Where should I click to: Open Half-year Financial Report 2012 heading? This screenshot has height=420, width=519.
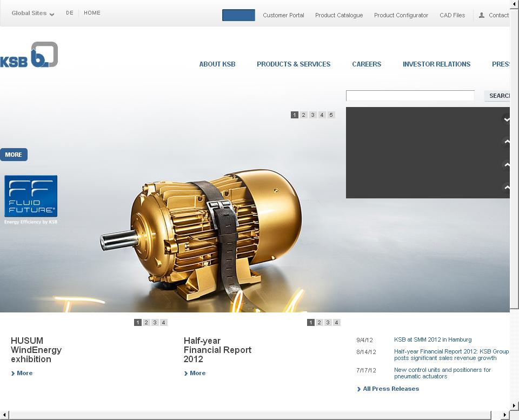pyautogui.click(x=217, y=350)
